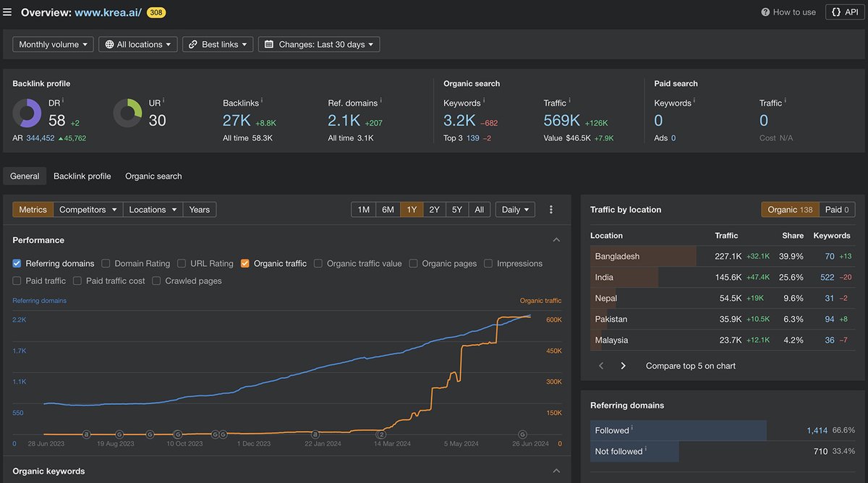Select the Years chart tab
Image resolution: width=868 pixels, height=483 pixels.
tap(200, 210)
